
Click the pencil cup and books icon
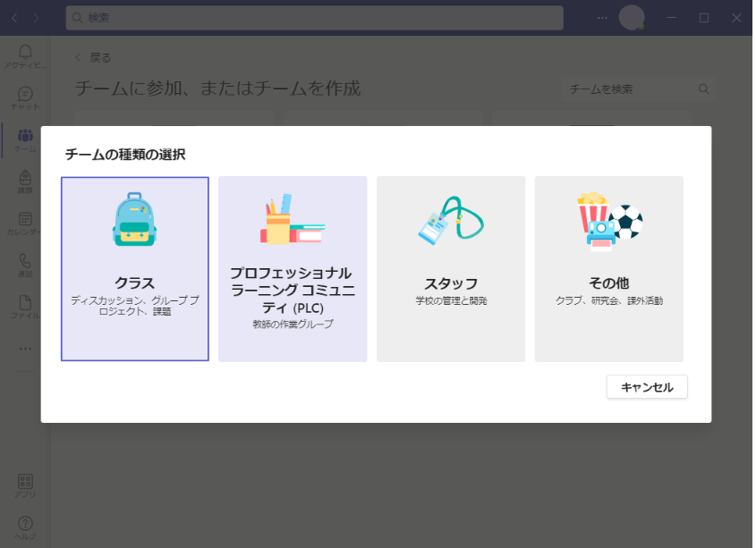pyautogui.click(x=293, y=219)
